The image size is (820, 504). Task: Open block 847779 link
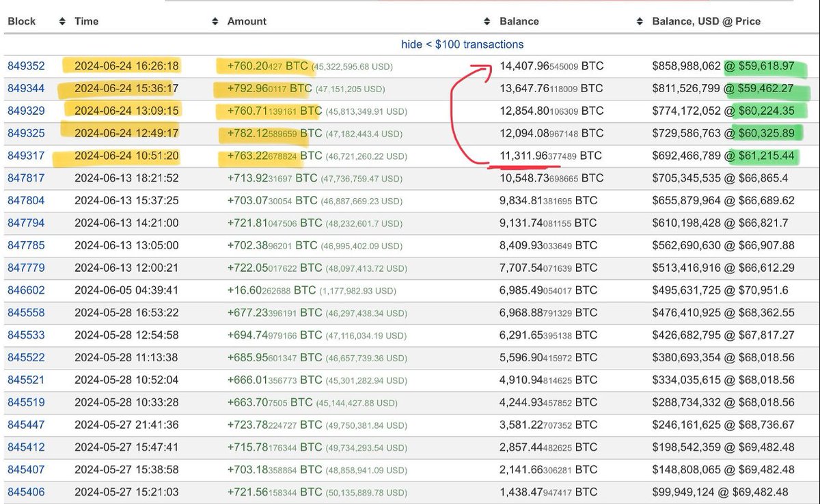pyautogui.click(x=26, y=268)
